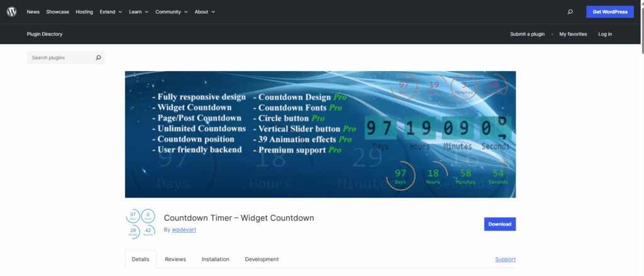Switch to the Reviews tab
644x276 pixels.
(x=175, y=260)
